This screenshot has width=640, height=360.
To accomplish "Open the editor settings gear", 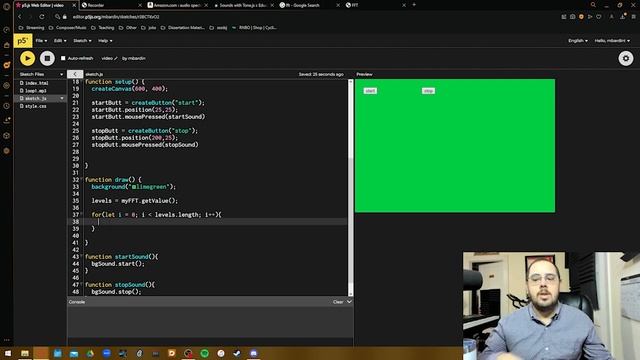I will (x=626, y=58).
